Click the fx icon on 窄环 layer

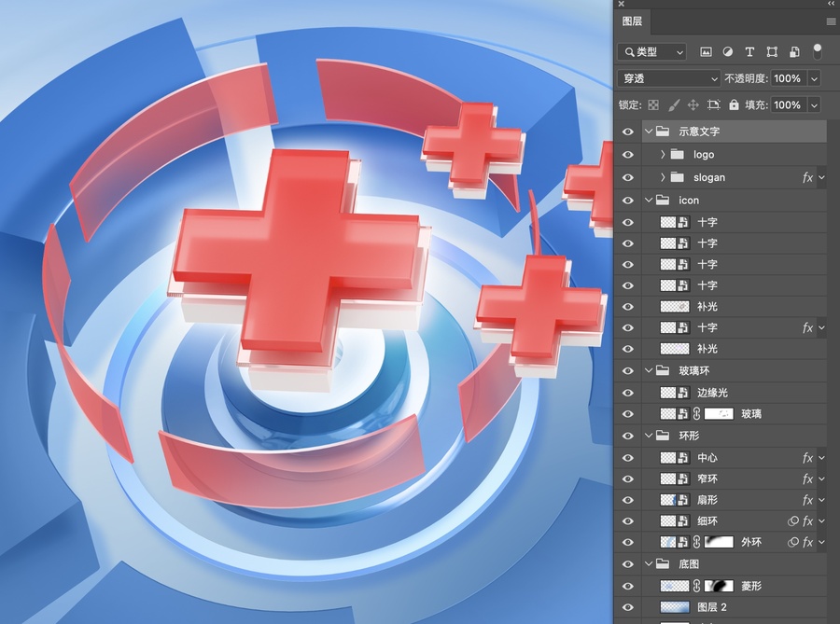pyautogui.click(x=808, y=479)
